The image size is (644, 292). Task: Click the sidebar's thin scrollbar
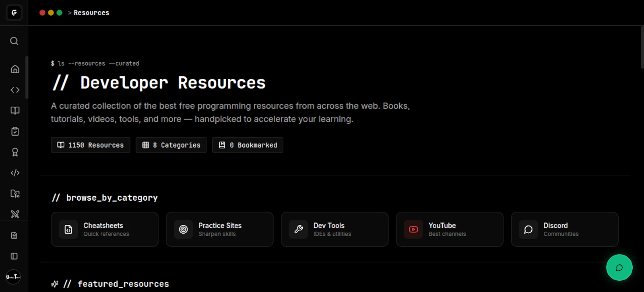27,77
